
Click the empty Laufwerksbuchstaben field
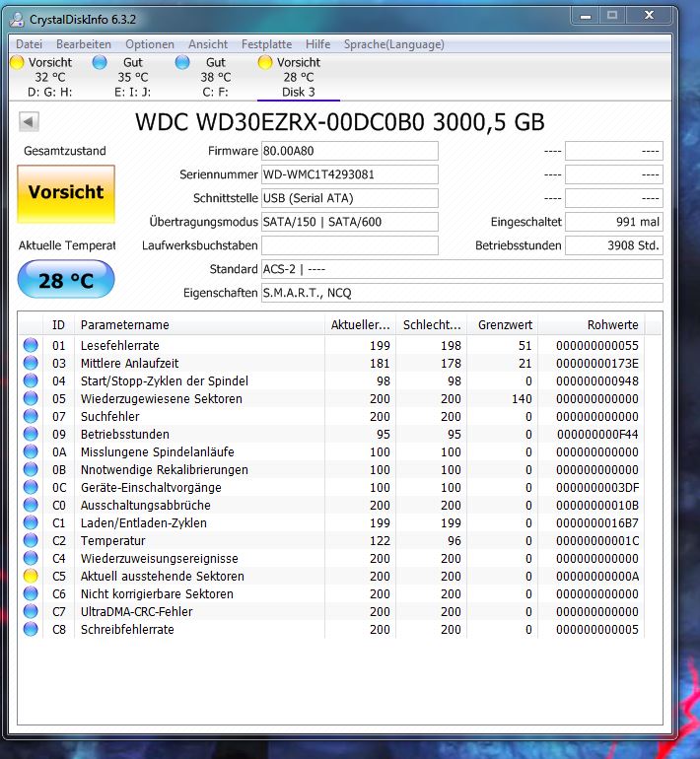point(350,245)
